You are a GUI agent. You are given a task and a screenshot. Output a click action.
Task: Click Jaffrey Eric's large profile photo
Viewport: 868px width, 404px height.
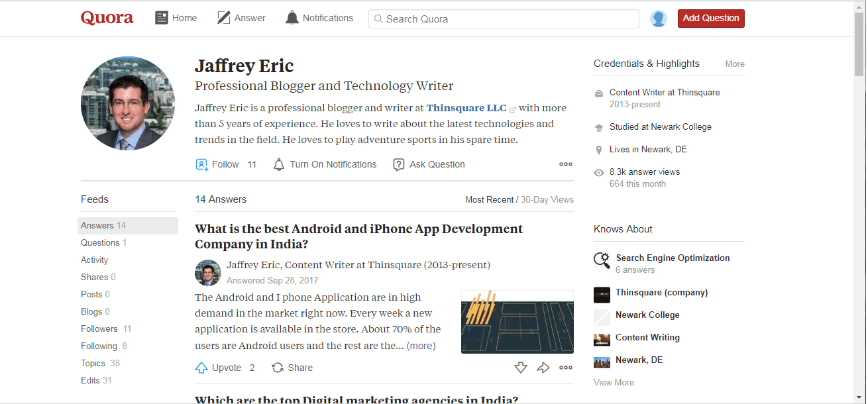click(x=128, y=103)
